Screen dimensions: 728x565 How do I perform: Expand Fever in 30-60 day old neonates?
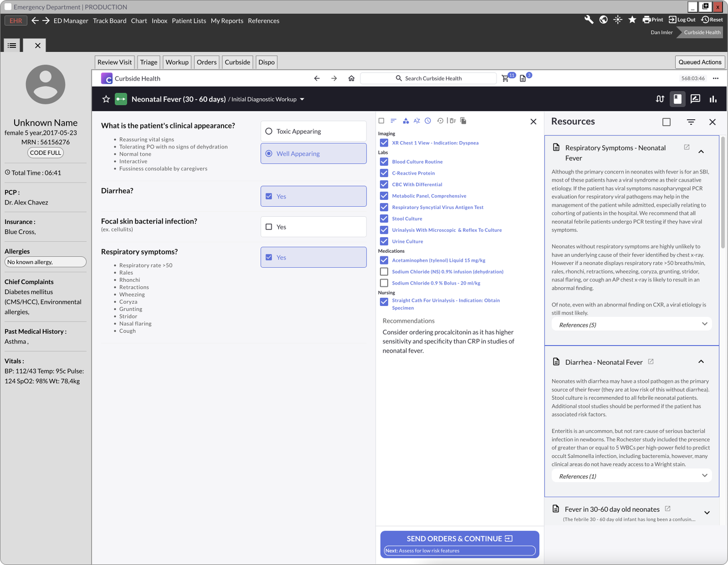coord(707,513)
